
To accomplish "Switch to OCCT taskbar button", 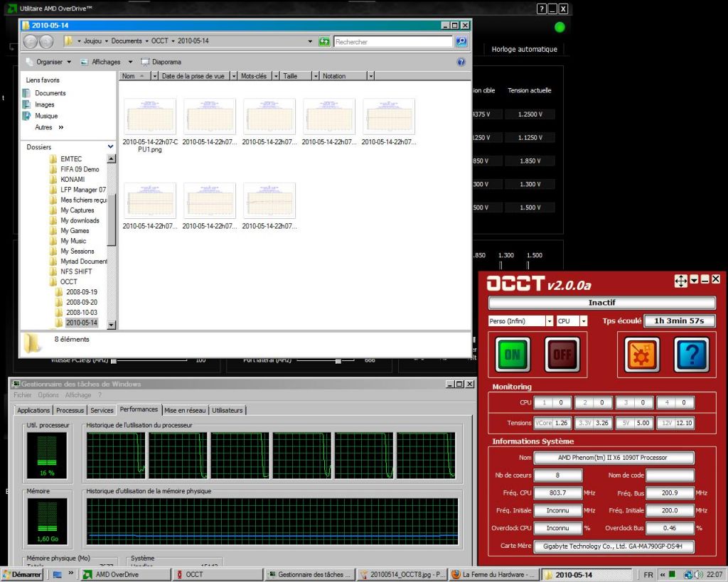I will coord(218,575).
